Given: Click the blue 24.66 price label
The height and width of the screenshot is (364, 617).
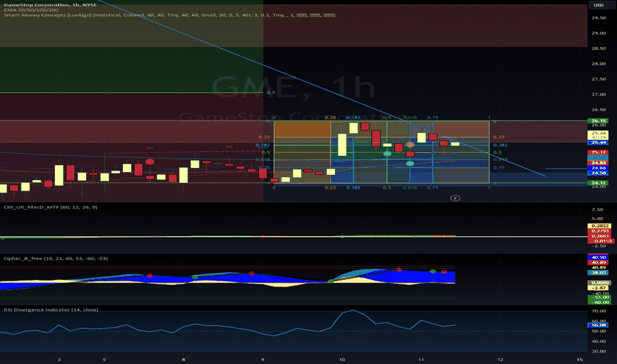Looking at the screenshot, I should 598,168.
